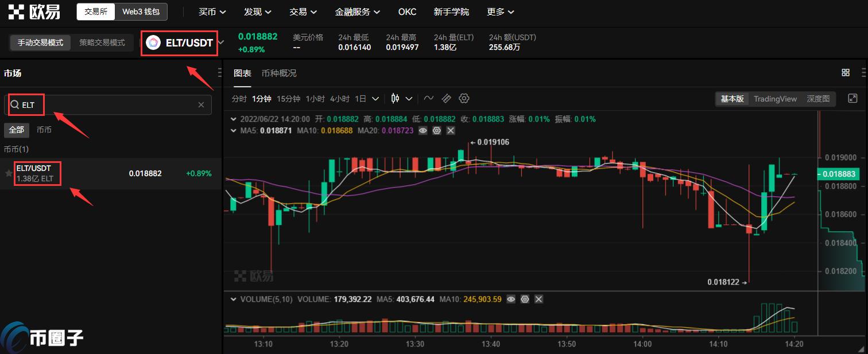
Task: Expand more time intervals after 1日
Action: coord(375,99)
